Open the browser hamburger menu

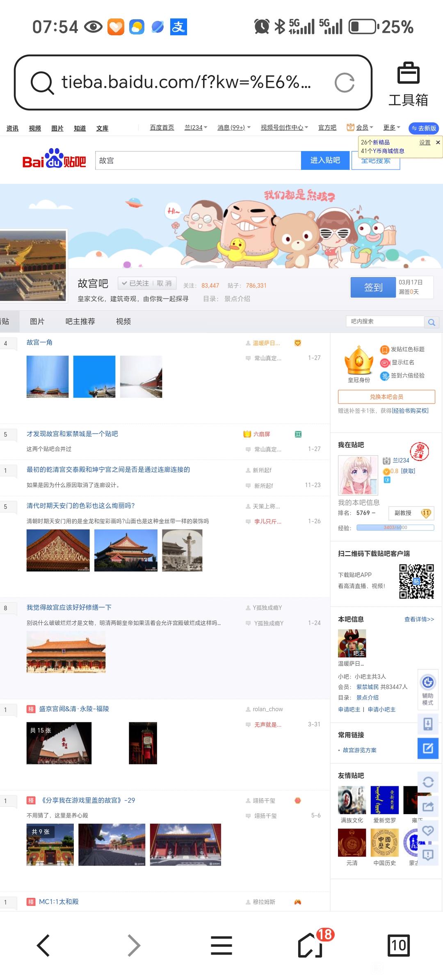pyautogui.click(x=221, y=946)
